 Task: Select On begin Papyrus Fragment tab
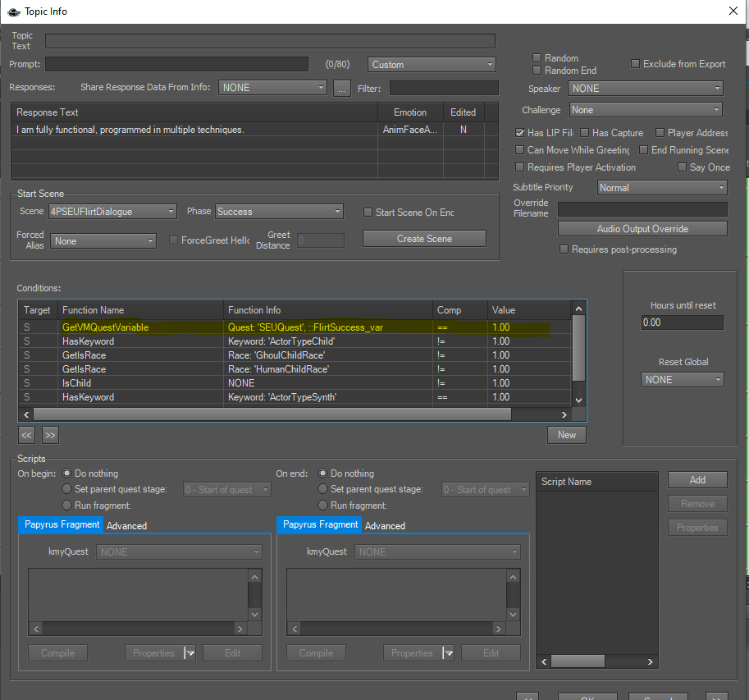click(62, 524)
